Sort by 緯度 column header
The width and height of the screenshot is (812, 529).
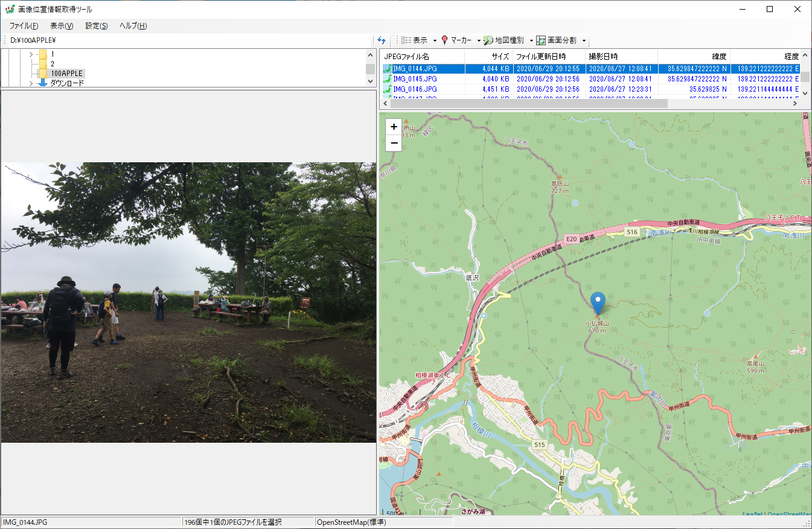pyautogui.click(x=694, y=56)
